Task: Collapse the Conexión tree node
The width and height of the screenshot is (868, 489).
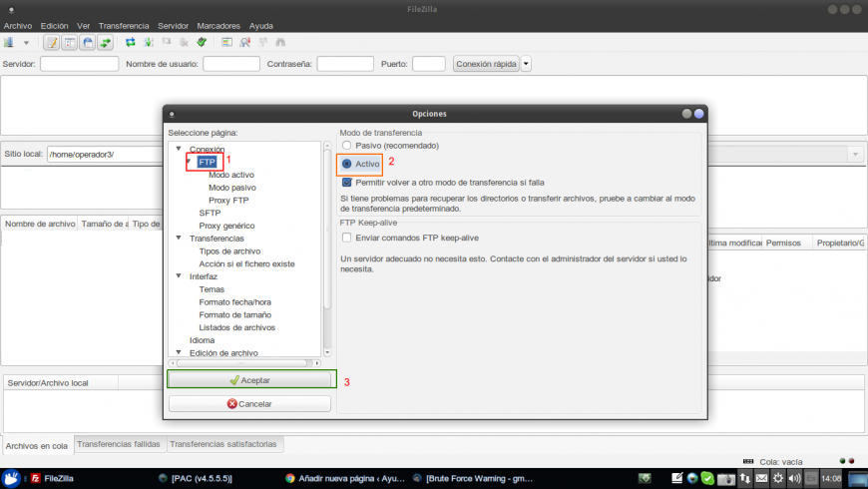Action: pos(178,149)
